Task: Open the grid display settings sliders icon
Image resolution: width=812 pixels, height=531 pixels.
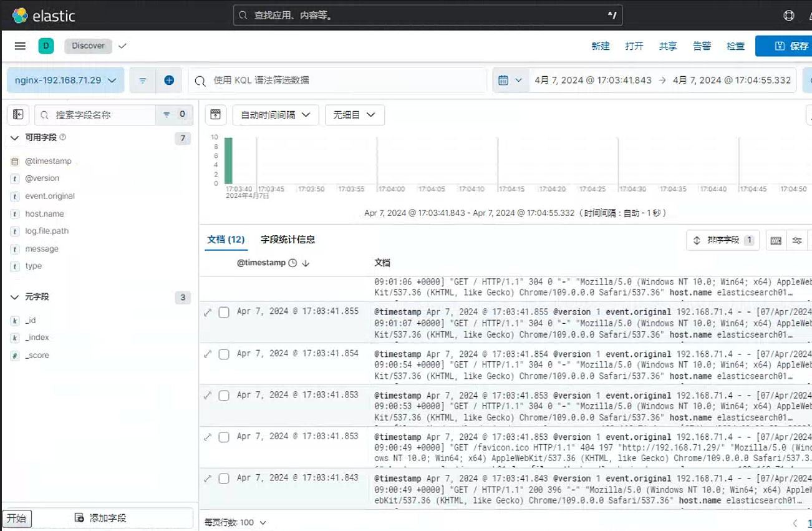Action: pyautogui.click(x=797, y=240)
